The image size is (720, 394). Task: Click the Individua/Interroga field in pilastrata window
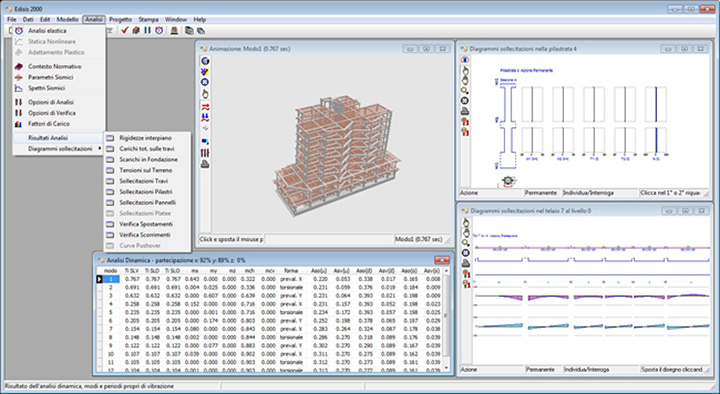point(600,193)
